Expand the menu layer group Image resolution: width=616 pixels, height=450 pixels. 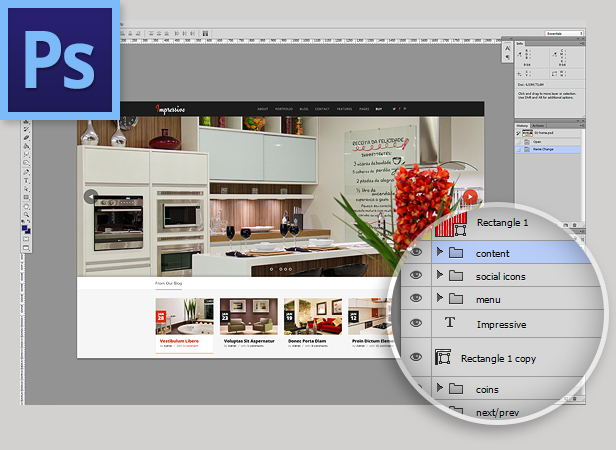440,298
